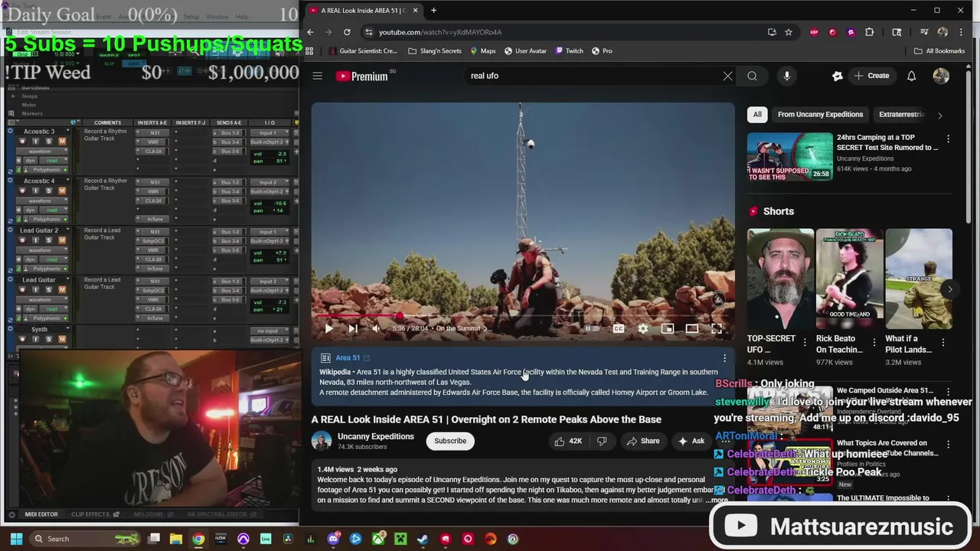Seek on the video progress bar

point(523,315)
